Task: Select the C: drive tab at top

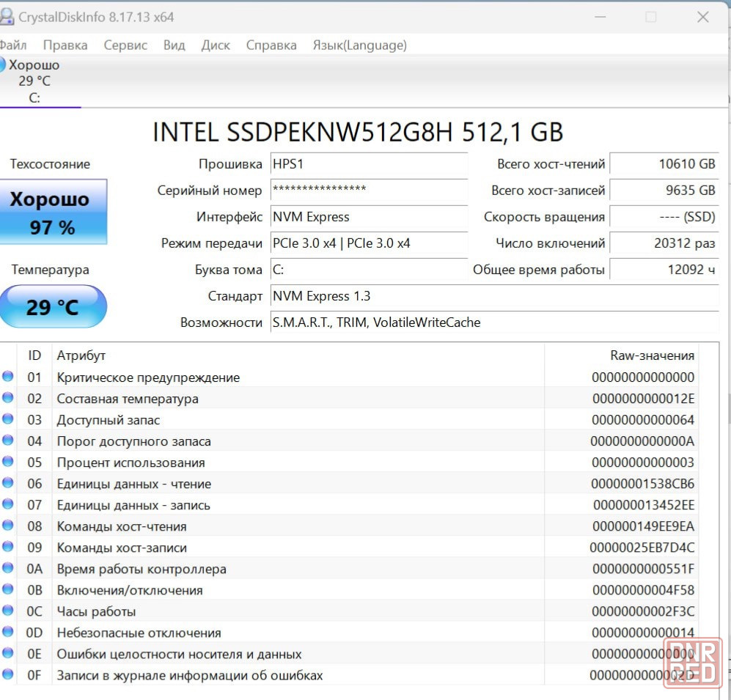Action: pos(34,81)
